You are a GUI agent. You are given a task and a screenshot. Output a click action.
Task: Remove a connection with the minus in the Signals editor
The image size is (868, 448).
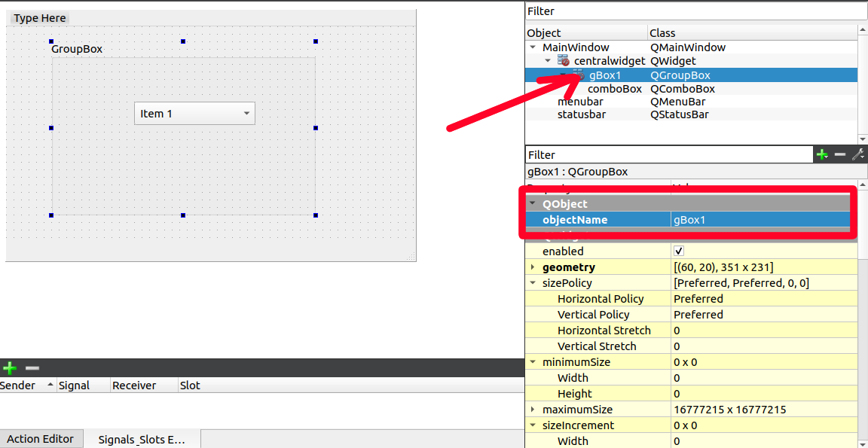pos(32,367)
